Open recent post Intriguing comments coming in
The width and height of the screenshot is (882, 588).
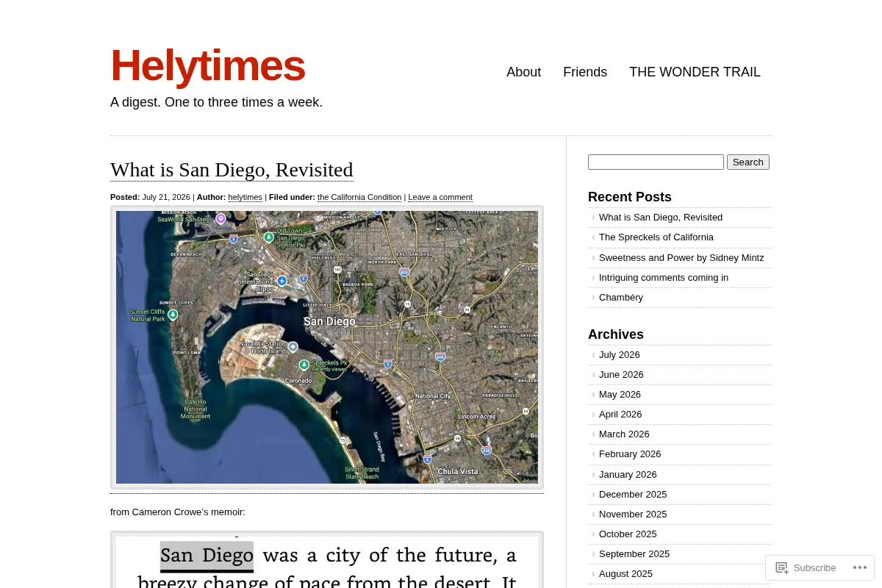(664, 277)
